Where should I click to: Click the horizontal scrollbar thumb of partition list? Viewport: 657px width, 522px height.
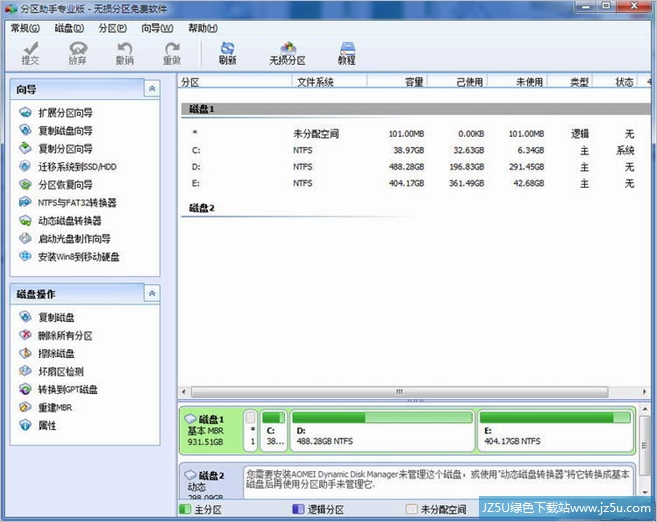click(399, 392)
